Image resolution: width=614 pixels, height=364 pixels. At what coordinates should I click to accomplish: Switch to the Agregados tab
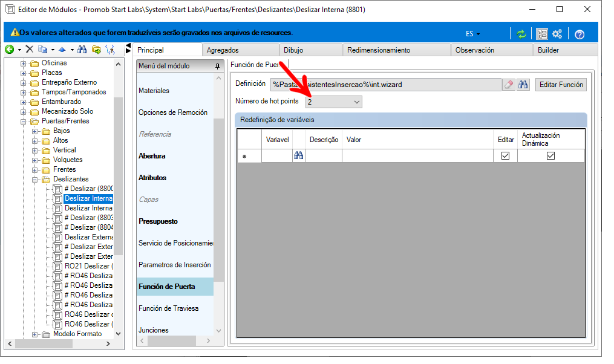pos(240,50)
